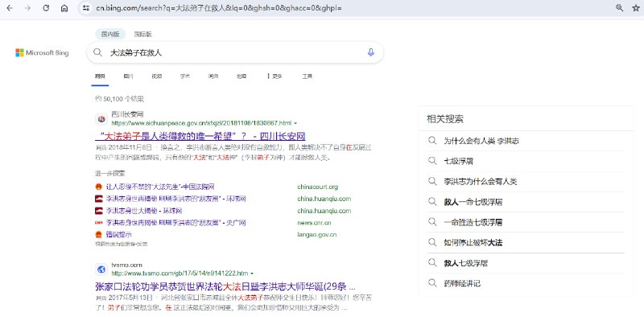
Task: Click the search icon beside 药师经讲记
Action: (x=432, y=283)
